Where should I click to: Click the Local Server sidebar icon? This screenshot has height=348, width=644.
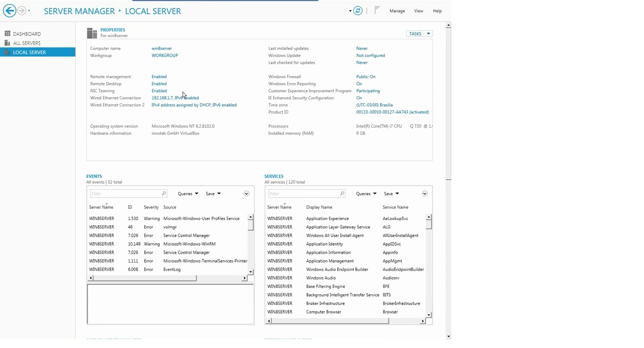(7, 52)
